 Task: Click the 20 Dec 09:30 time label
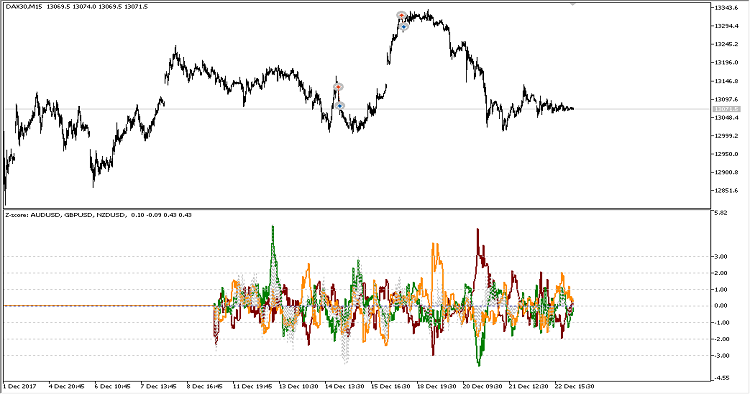pyautogui.click(x=483, y=386)
